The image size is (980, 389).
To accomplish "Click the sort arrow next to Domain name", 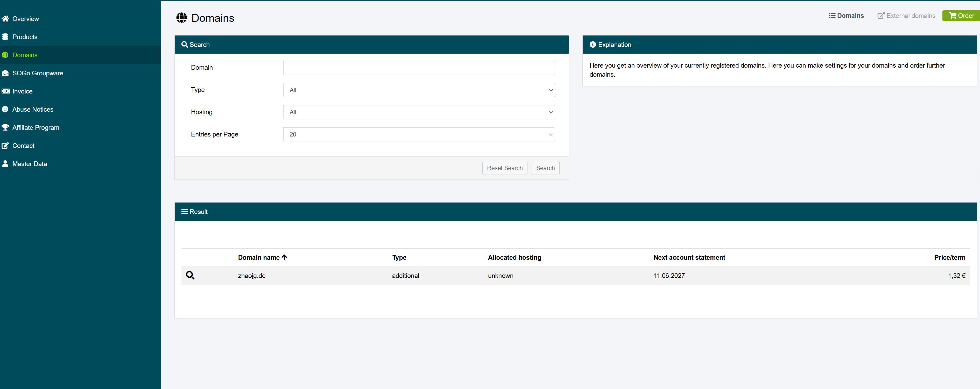I will pos(284,257).
